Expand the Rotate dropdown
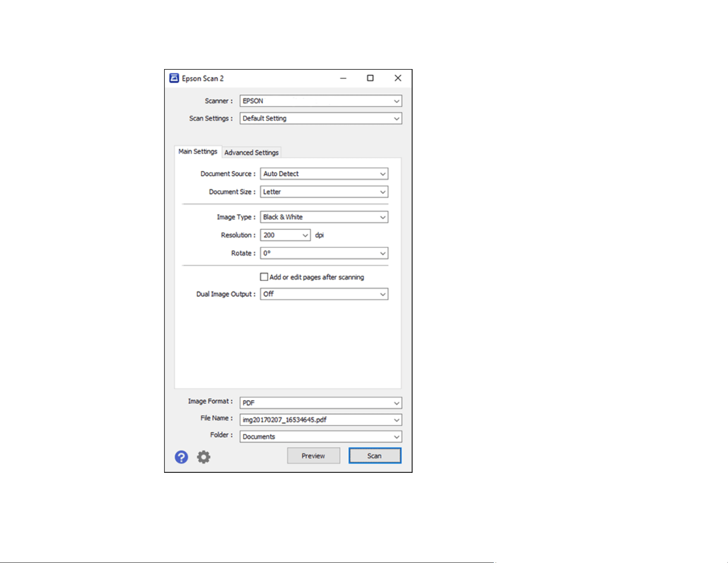The image size is (728, 563). pos(324,253)
